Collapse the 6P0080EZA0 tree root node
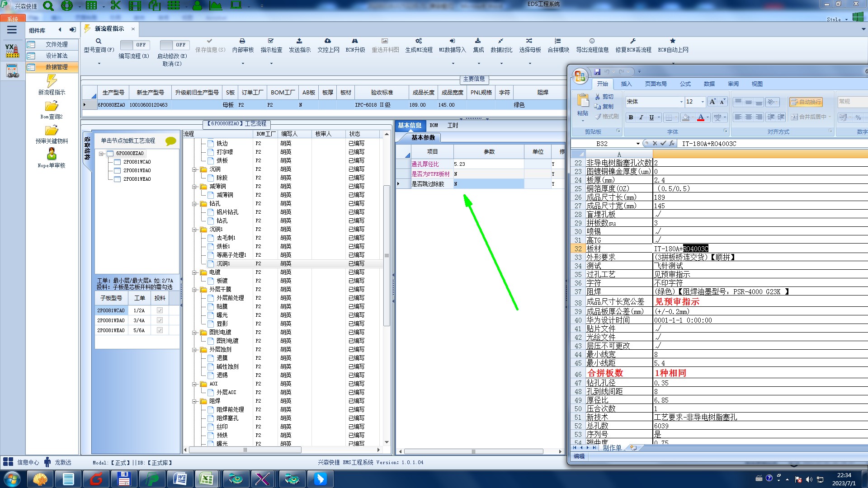The image size is (868, 488). tap(102, 154)
